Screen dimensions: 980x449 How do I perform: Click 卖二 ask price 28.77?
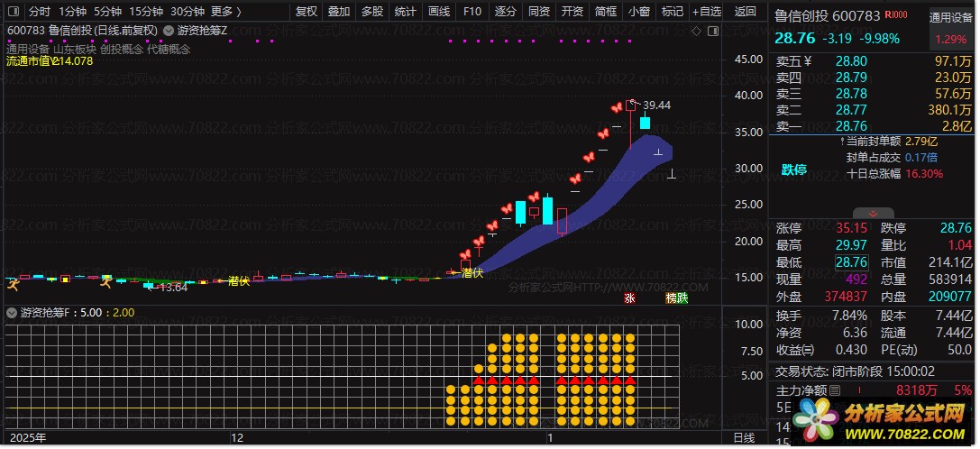tap(851, 110)
